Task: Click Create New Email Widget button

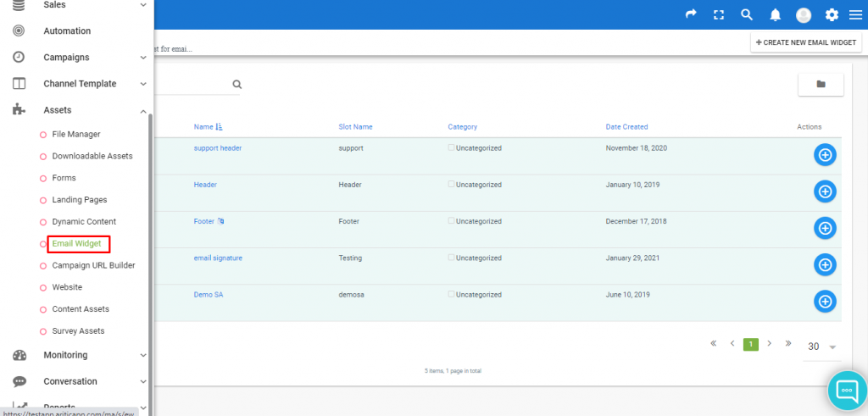Action: [806, 42]
